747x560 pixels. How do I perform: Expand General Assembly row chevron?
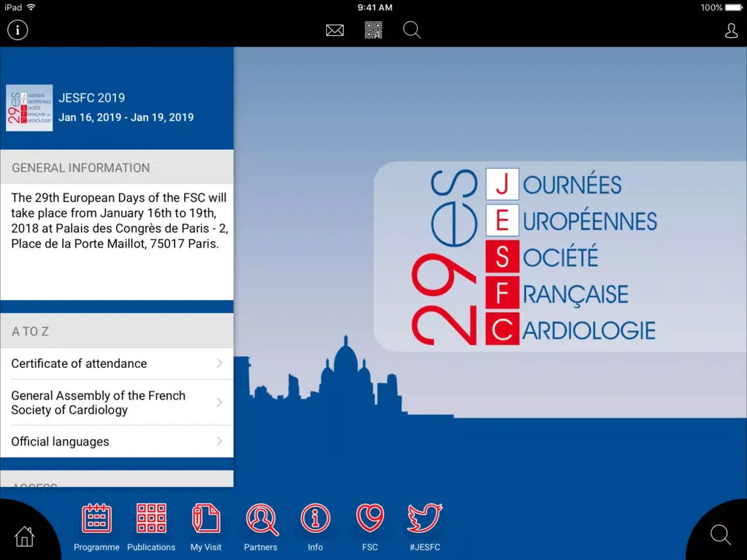point(219,402)
